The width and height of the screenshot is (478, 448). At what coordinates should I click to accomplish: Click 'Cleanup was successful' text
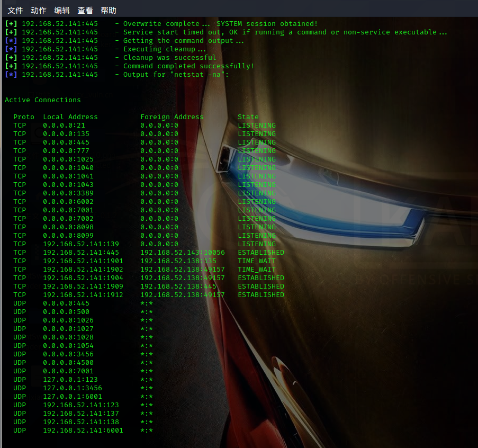point(169,58)
